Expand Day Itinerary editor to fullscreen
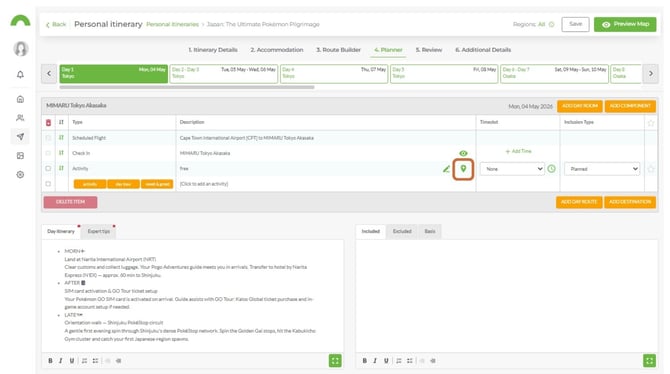This screenshot has height=374, width=670. coord(335,361)
